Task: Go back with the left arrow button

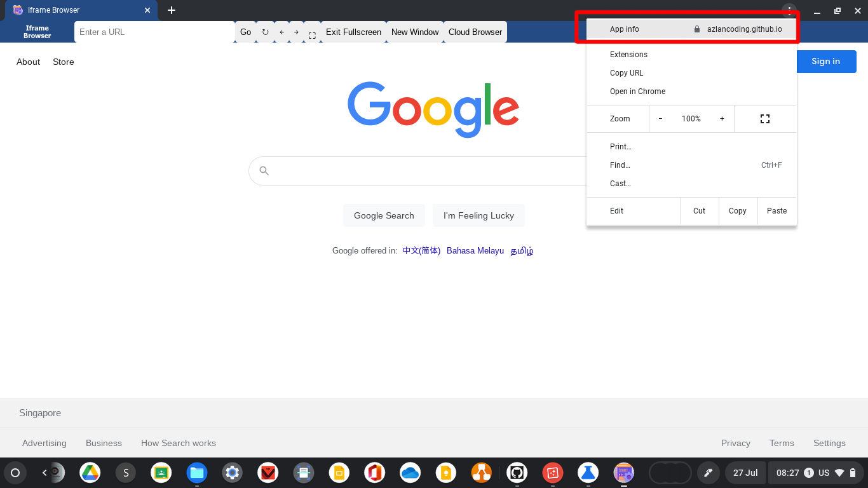Action: click(281, 32)
